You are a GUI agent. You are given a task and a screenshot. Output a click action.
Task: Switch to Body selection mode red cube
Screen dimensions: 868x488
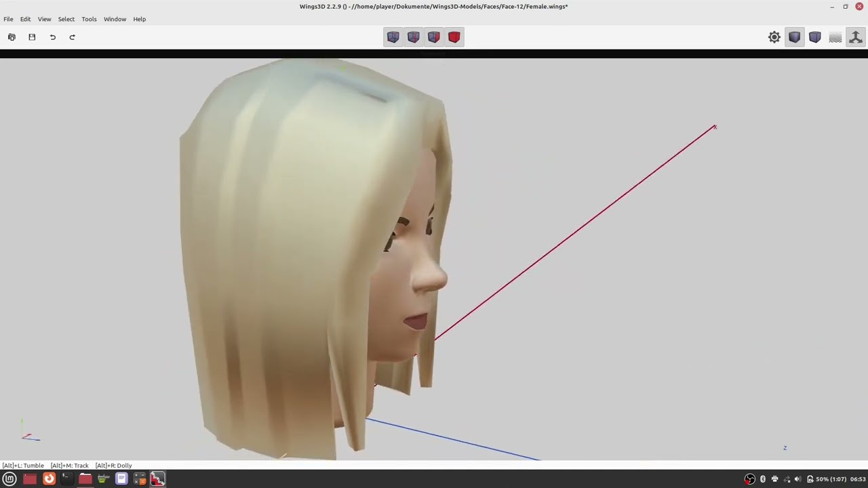[454, 37]
